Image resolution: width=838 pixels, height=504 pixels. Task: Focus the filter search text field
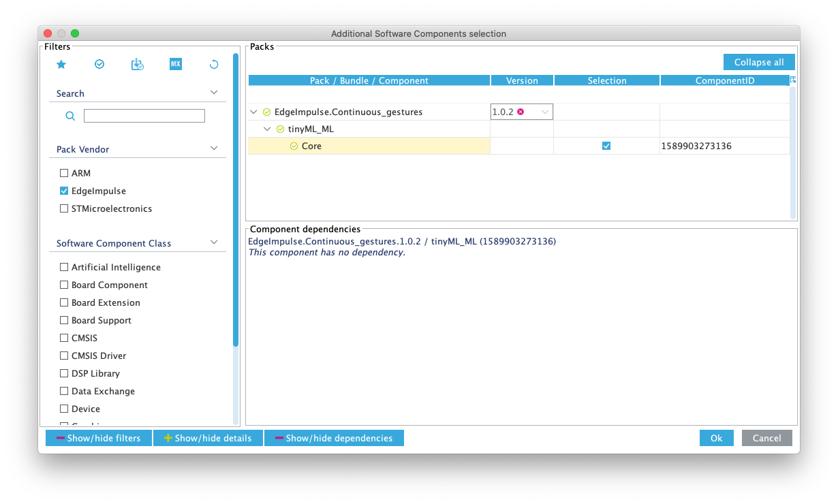click(x=144, y=116)
